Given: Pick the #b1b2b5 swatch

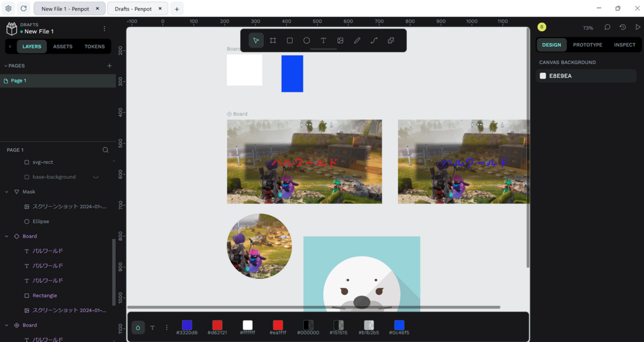Looking at the screenshot, I should pos(369,325).
